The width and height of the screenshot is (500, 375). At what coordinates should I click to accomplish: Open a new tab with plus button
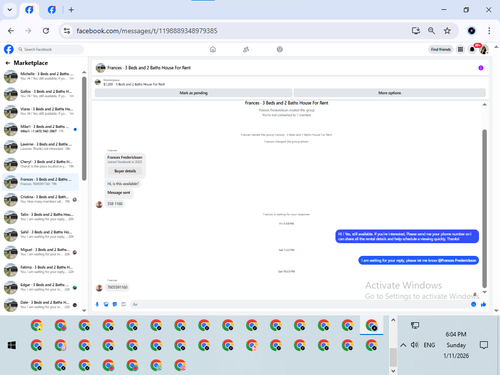tap(71, 10)
